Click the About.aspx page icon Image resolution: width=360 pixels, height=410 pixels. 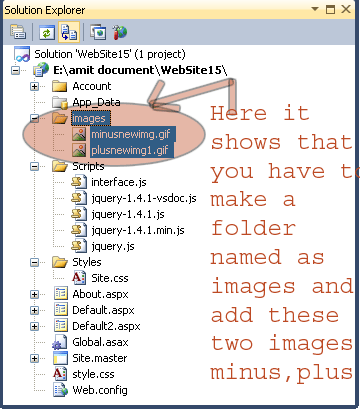[60, 294]
